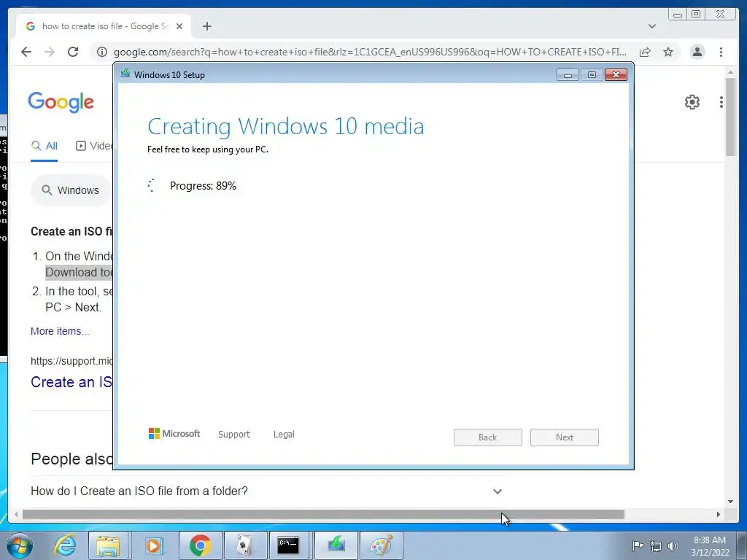Open the tab search dropdown arrow
This screenshot has height=560, width=747.
[x=652, y=26]
